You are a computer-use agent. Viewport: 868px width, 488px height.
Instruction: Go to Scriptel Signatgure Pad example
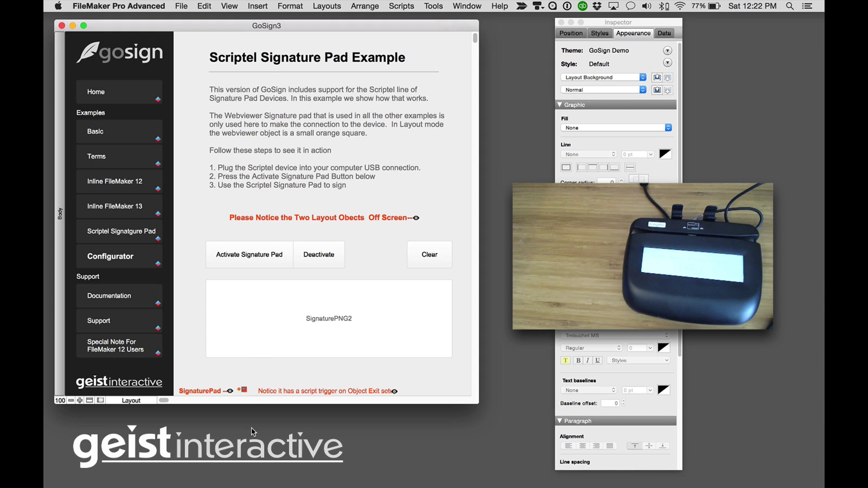coord(119,231)
